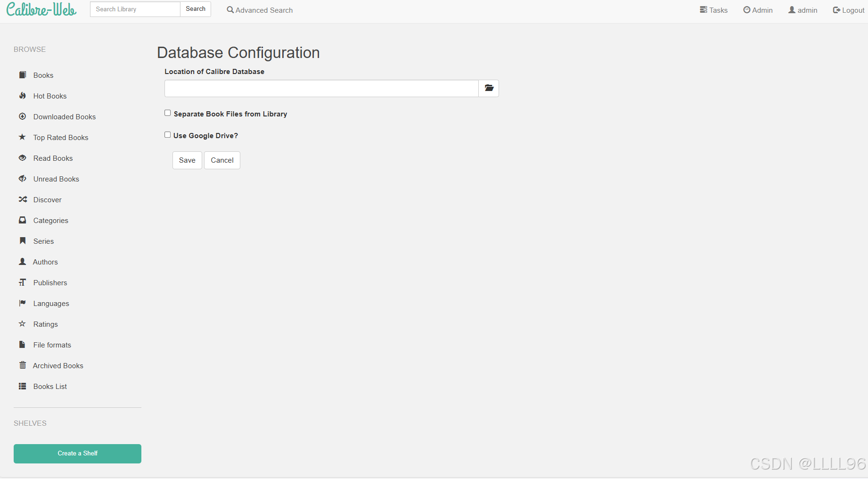Click the Publishers text icon
Viewport: 868px width, 479px height.
pos(22,282)
